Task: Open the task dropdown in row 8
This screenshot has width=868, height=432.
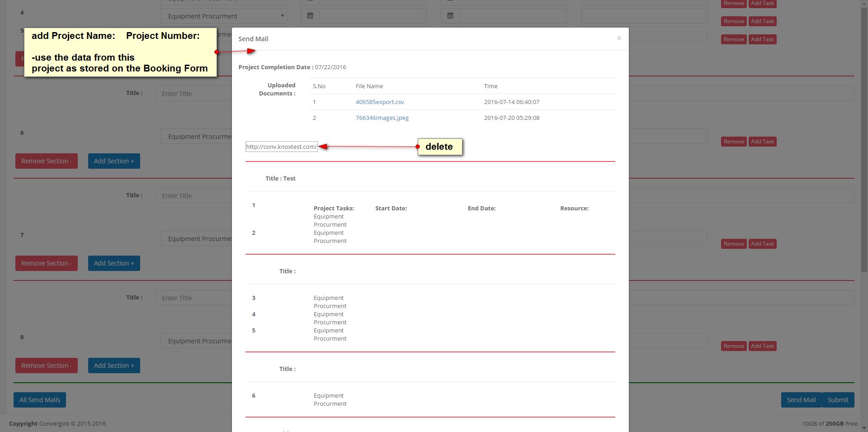Action: tap(196, 341)
